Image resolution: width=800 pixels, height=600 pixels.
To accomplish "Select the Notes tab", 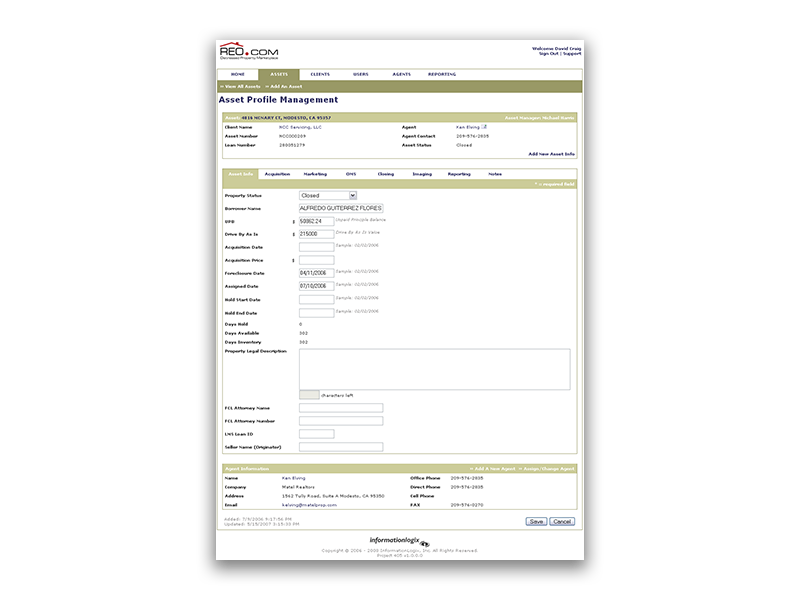I will coord(495,174).
